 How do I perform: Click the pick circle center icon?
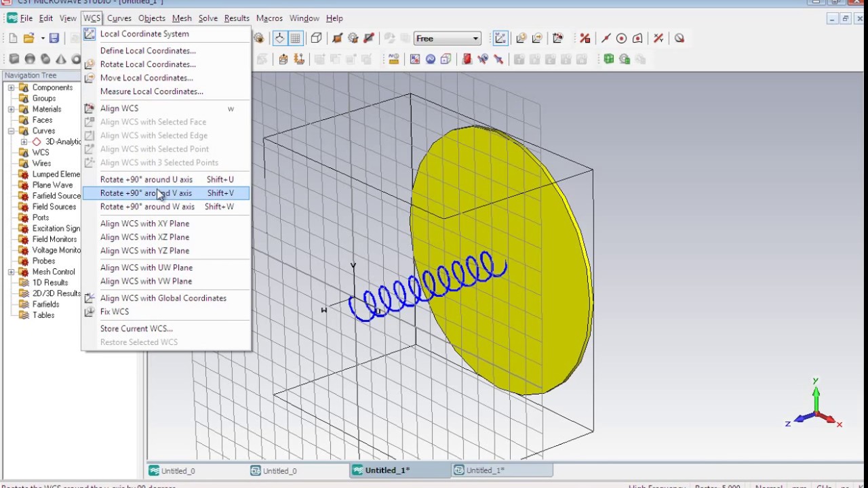click(621, 39)
